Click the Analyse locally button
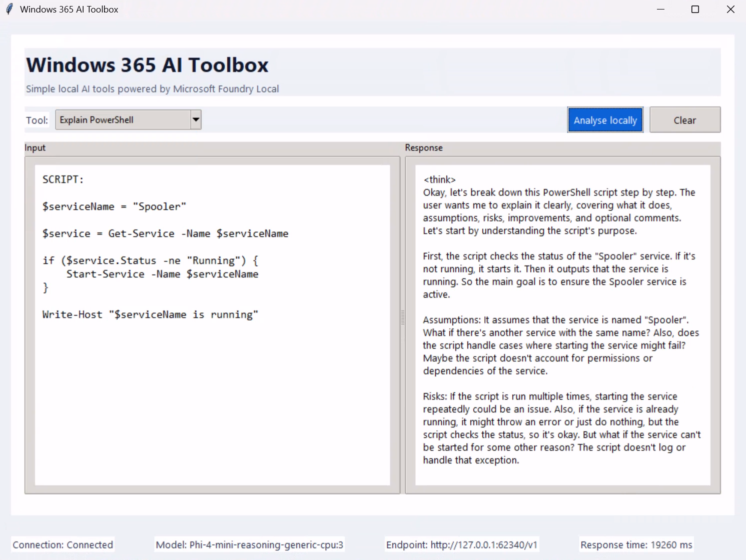 (605, 120)
